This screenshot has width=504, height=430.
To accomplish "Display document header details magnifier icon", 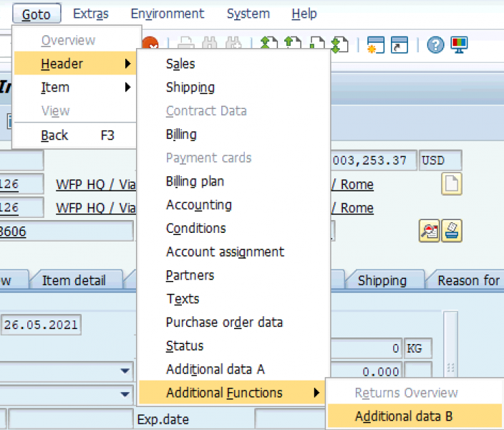I will click(x=429, y=231).
